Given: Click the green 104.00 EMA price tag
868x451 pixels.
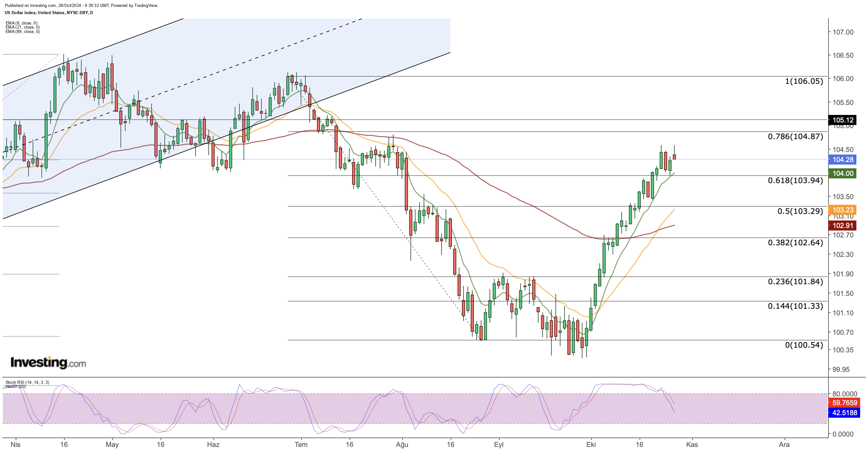Looking at the screenshot, I should coord(842,173).
